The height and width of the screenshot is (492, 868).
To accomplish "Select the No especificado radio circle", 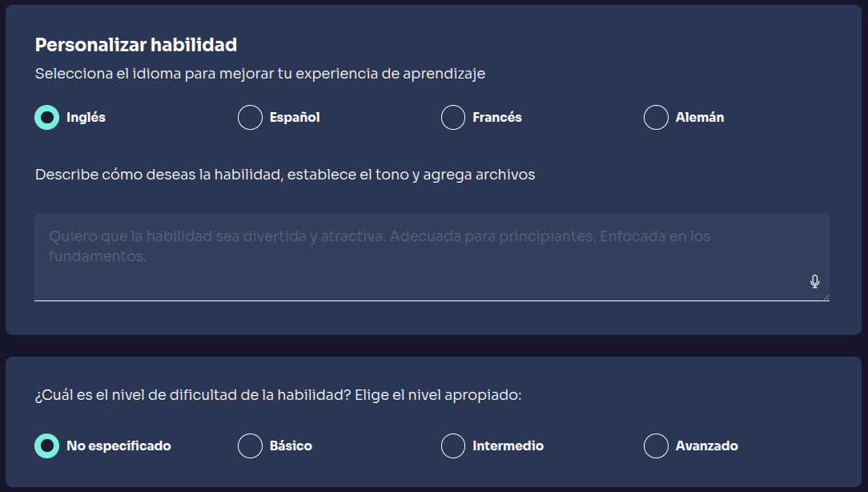I will (47, 446).
